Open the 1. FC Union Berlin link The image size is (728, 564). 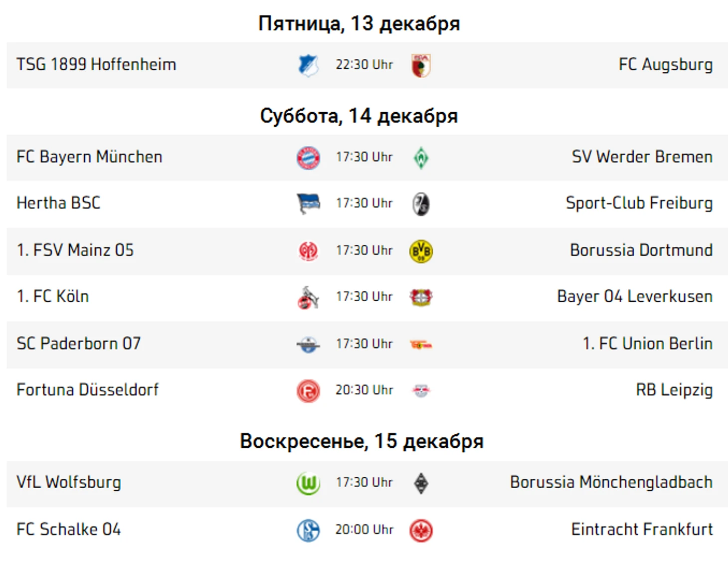(647, 344)
